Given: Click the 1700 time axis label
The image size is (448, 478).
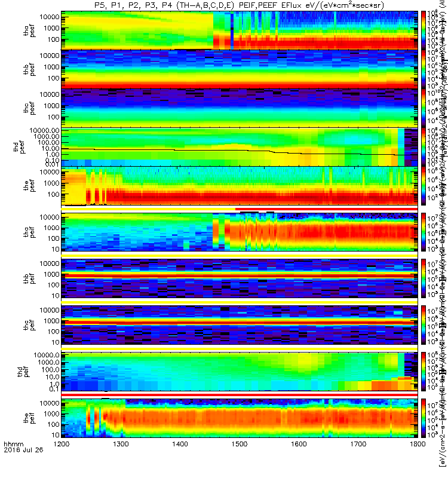Looking at the screenshot, I should (358, 444).
